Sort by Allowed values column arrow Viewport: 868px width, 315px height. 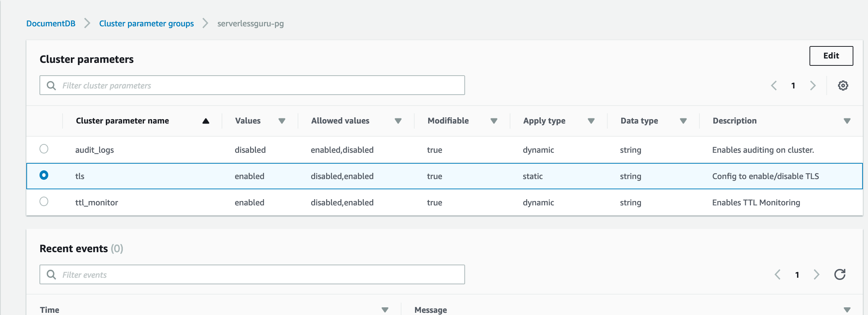pos(398,121)
